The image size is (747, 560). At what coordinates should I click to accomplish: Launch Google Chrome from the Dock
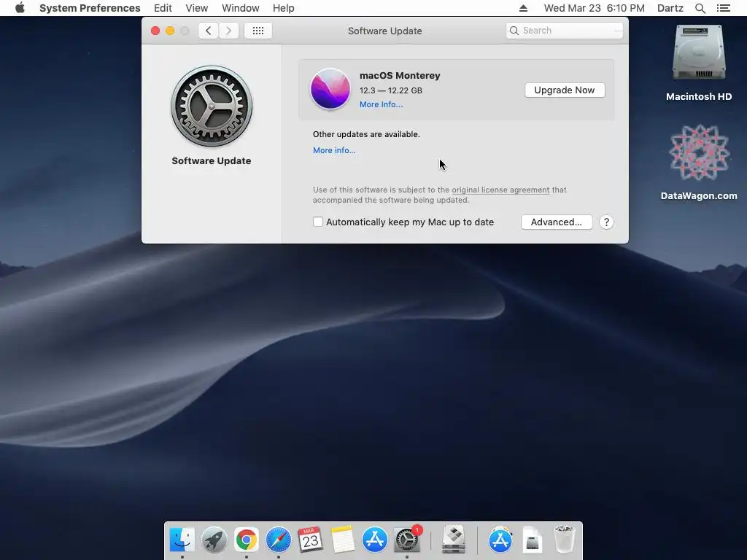246,540
